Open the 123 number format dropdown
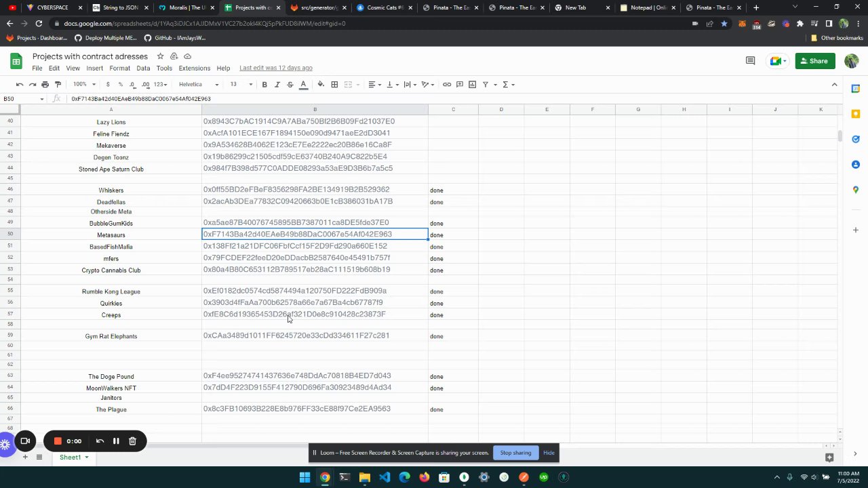This screenshot has height=488, width=868. pyautogui.click(x=161, y=85)
